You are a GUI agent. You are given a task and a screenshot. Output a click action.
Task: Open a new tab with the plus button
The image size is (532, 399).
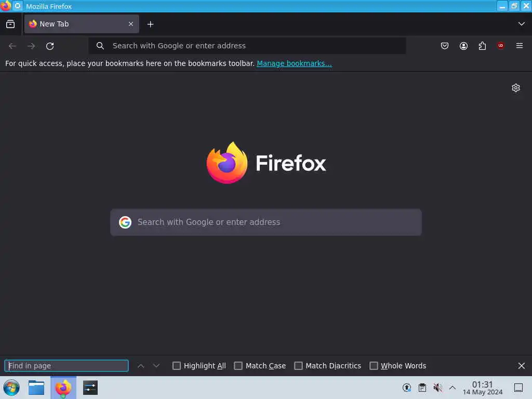(x=150, y=24)
